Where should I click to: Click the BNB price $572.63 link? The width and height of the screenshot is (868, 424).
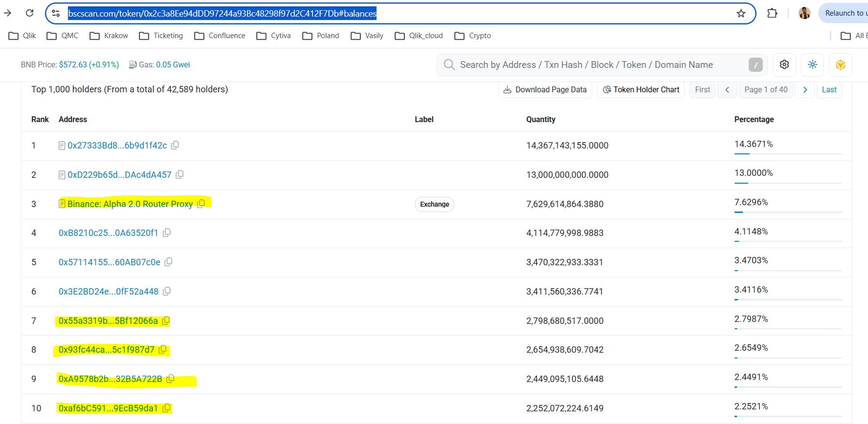89,64
